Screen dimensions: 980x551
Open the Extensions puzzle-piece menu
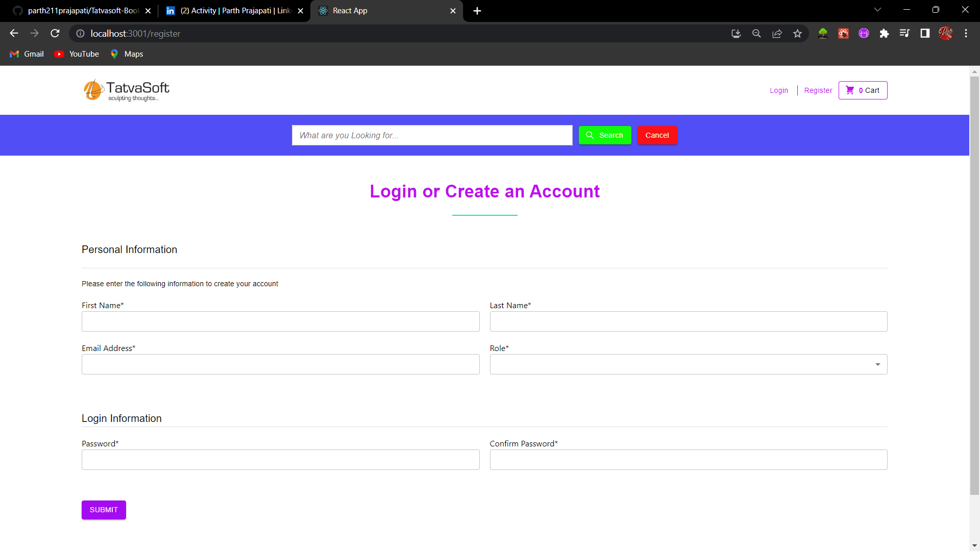pos(885,34)
